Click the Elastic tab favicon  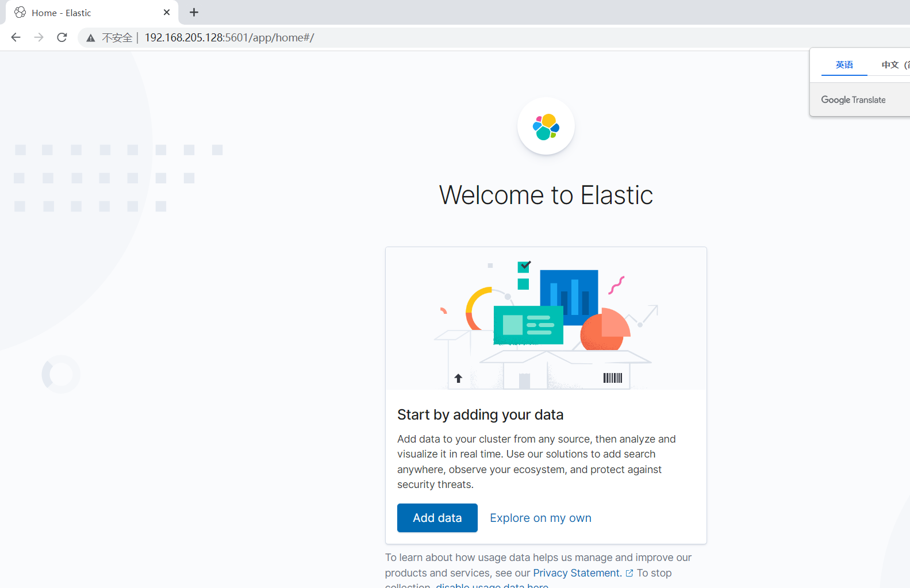pyautogui.click(x=20, y=12)
